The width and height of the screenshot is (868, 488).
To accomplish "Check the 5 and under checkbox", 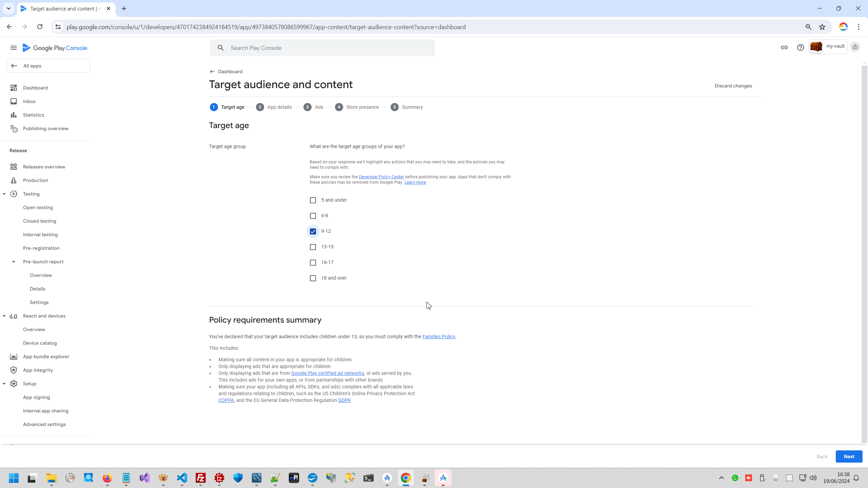I will 313,200.
